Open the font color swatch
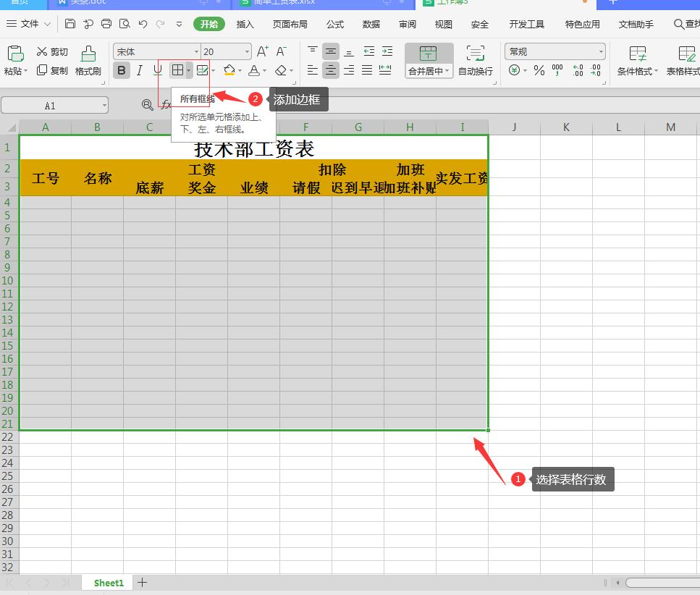 (255, 69)
